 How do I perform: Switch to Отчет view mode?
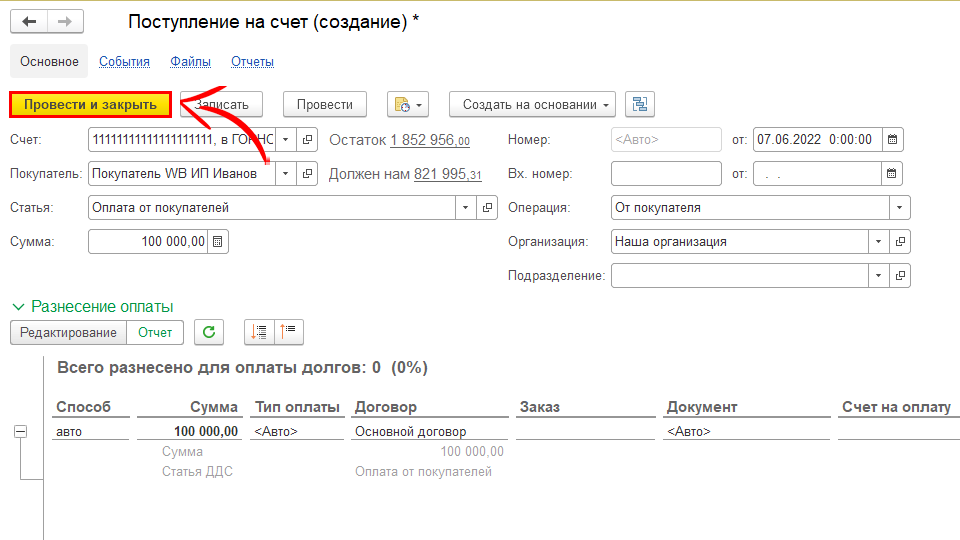click(x=155, y=332)
